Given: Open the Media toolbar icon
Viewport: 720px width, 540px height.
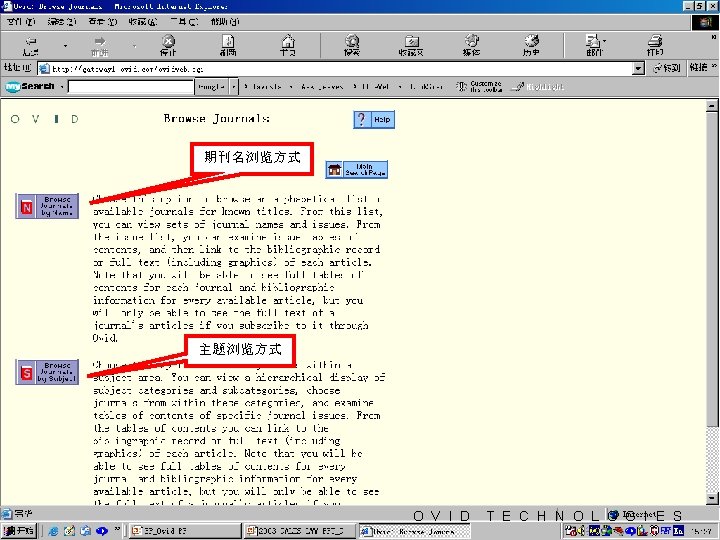Looking at the screenshot, I should click(x=472, y=41).
